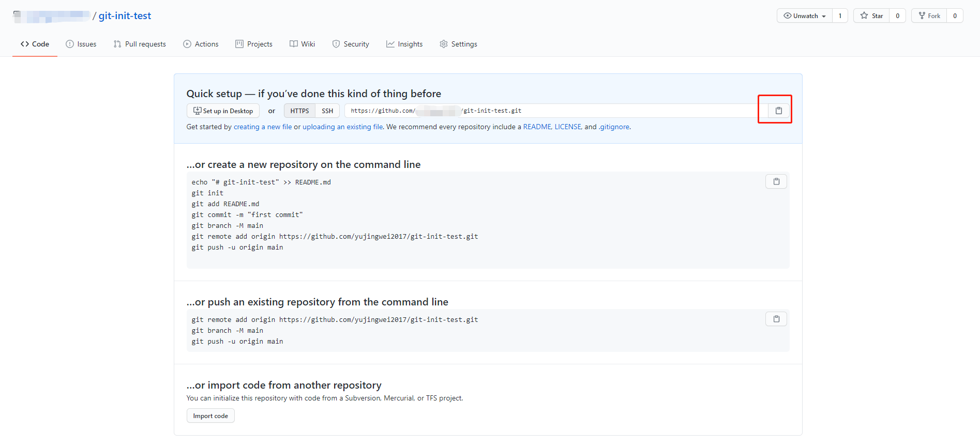Viewport: 980px width, 447px height.
Task: Follow the creating a new file link
Action: (263, 127)
